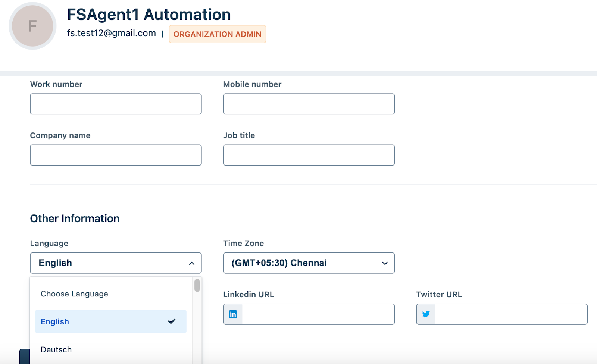Click the language list scrollbar thumb
The width and height of the screenshot is (597, 364).
point(197,286)
